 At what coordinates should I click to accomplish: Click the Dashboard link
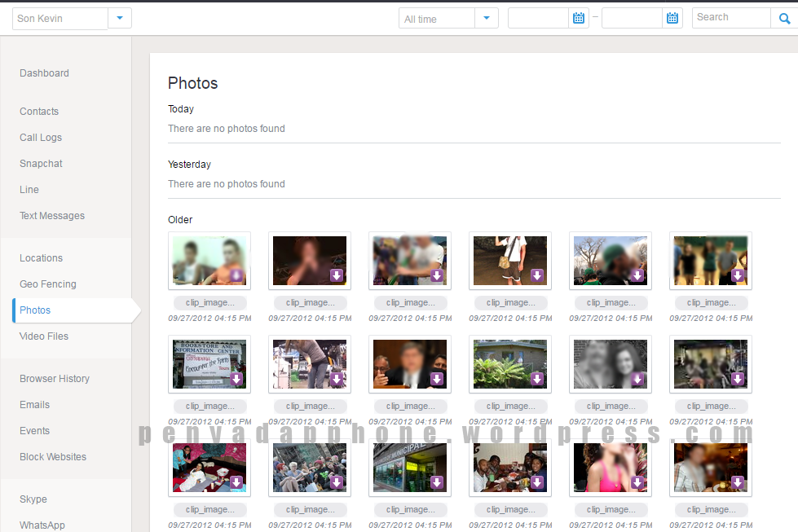(44, 73)
